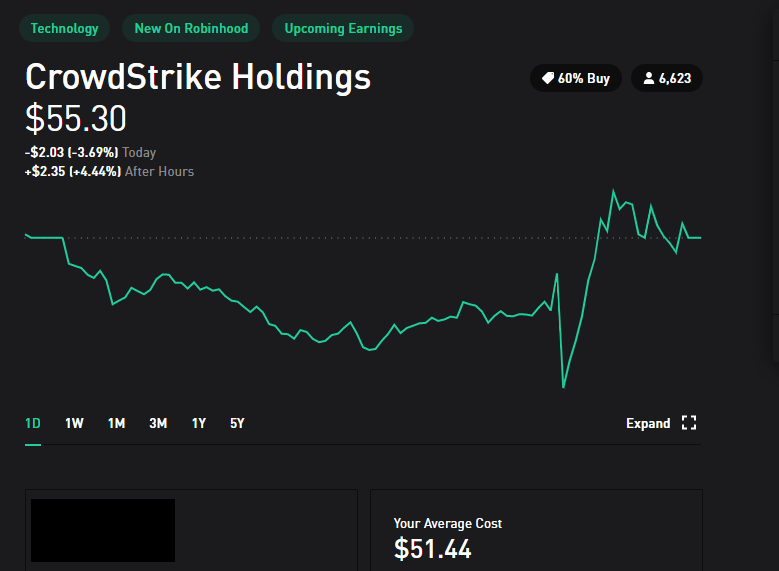Click the fullscreen expand icon

[x=689, y=423]
